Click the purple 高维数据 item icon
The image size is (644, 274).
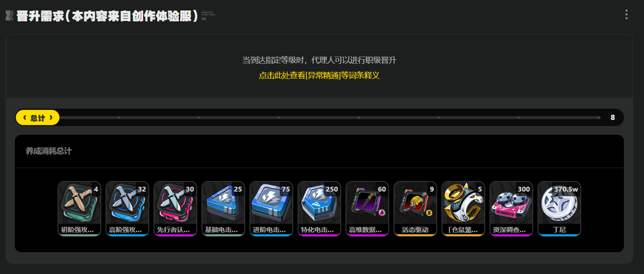tap(367, 209)
